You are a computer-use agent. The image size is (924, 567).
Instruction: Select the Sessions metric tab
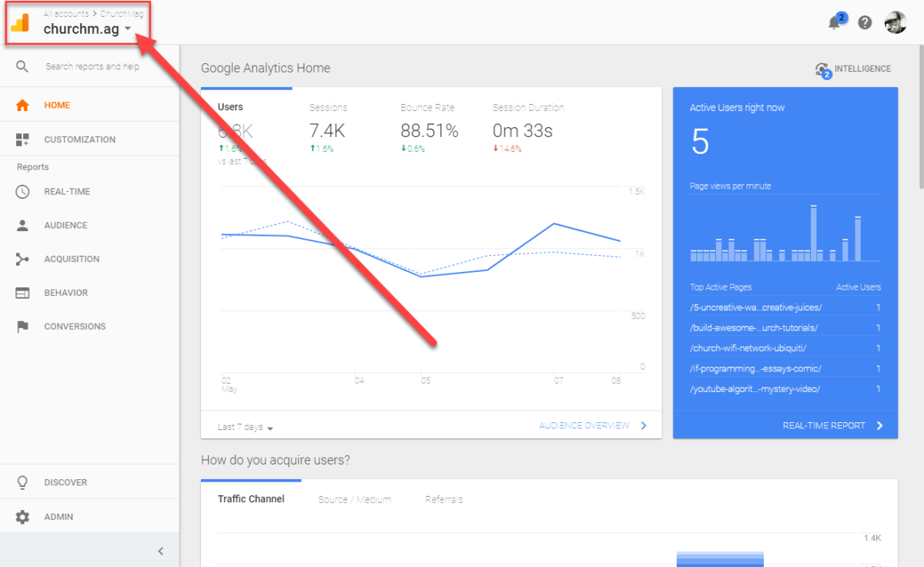(328, 108)
